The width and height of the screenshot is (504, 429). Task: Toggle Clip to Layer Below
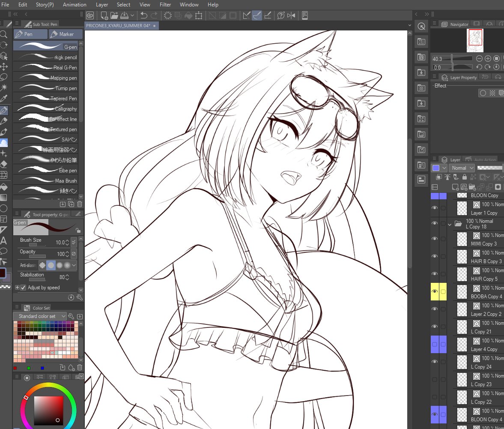click(x=439, y=177)
